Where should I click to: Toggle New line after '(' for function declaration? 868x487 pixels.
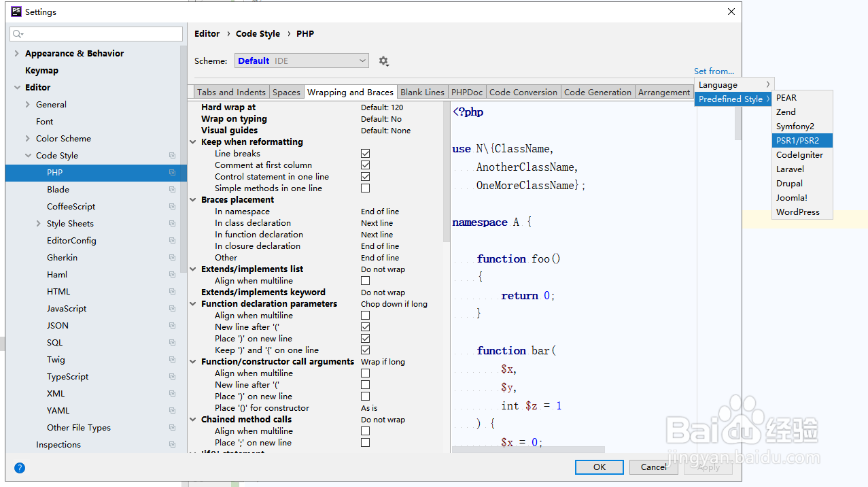366,327
